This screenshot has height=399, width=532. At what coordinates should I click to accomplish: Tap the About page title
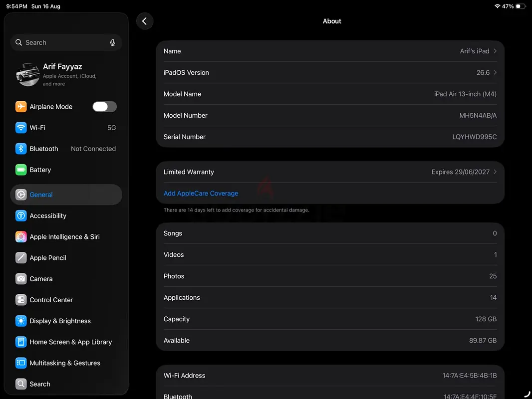[x=332, y=21]
